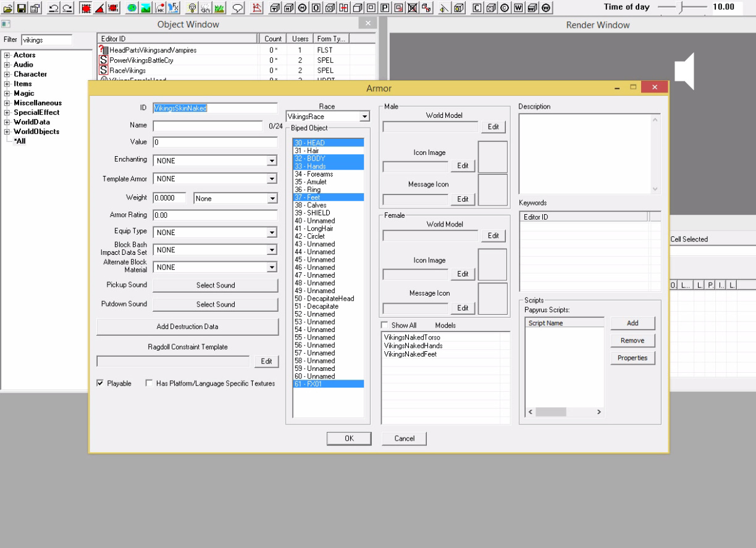Open the landscape editing toolbar icon
This screenshot has height=548, width=756.
tap(146, 8)
